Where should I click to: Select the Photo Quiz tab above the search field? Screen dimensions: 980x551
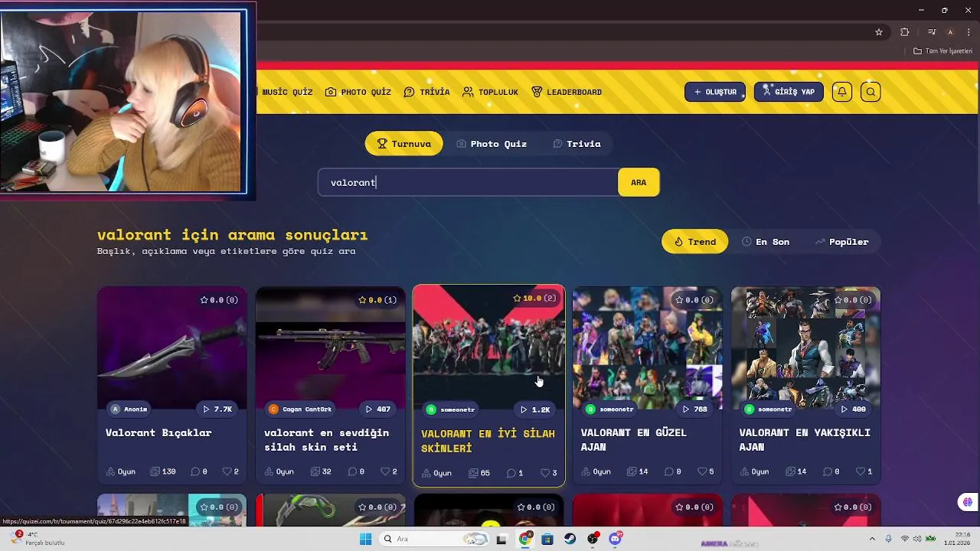point(492,144)
